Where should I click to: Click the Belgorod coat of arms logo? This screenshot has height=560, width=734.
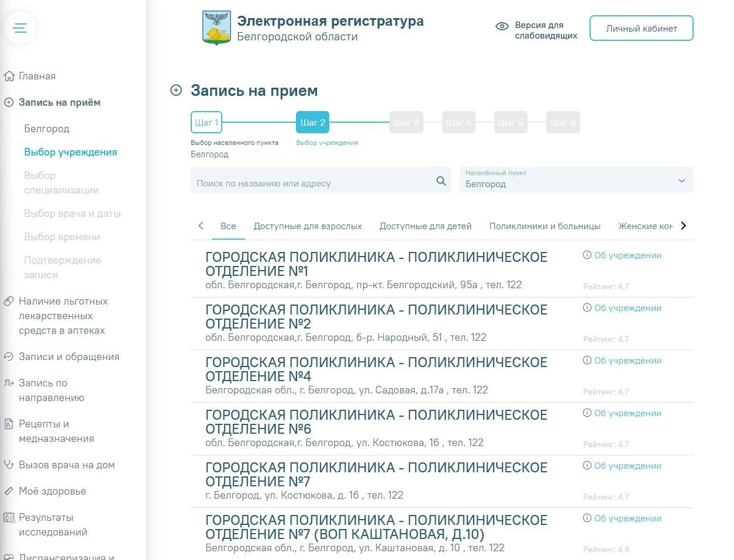(x=216, y=27)
